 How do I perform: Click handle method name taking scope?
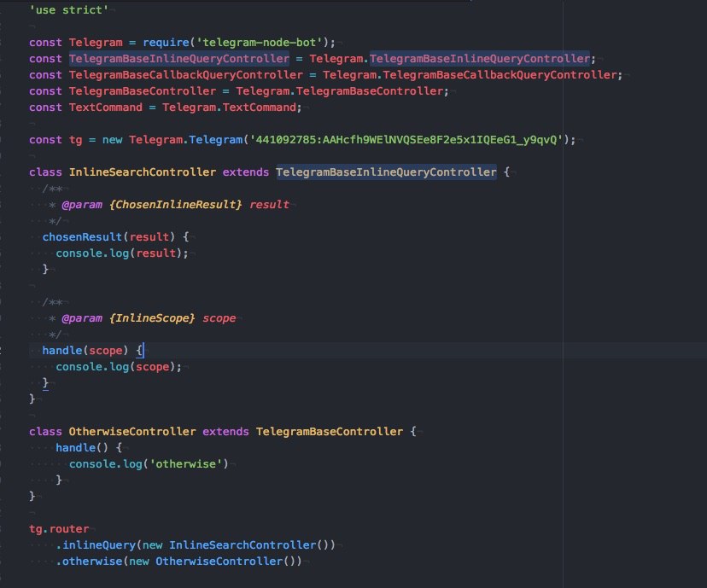62,351
